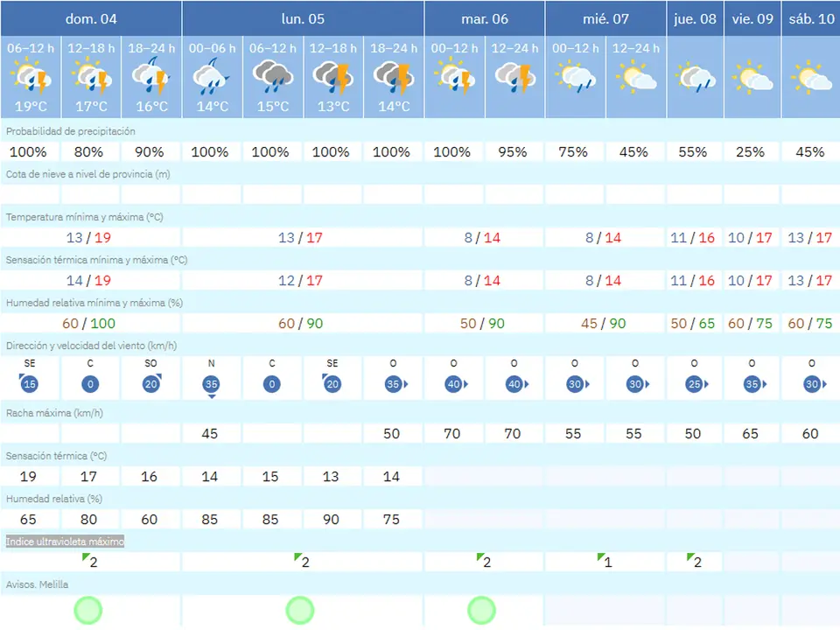This screenshot has height=630, width=840.
Task: Click Dirección y velocidad del viento label
Action: [91, 346]
